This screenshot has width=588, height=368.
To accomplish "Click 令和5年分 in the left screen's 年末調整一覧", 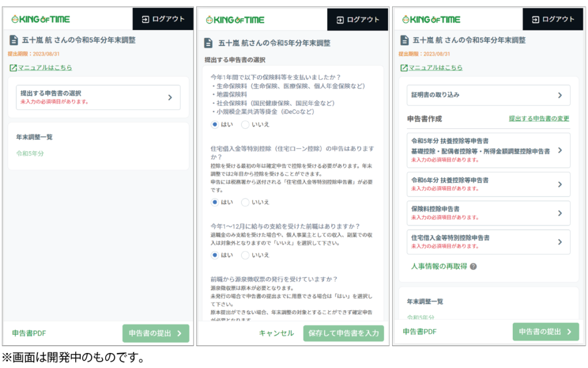I will click(30, 154).
